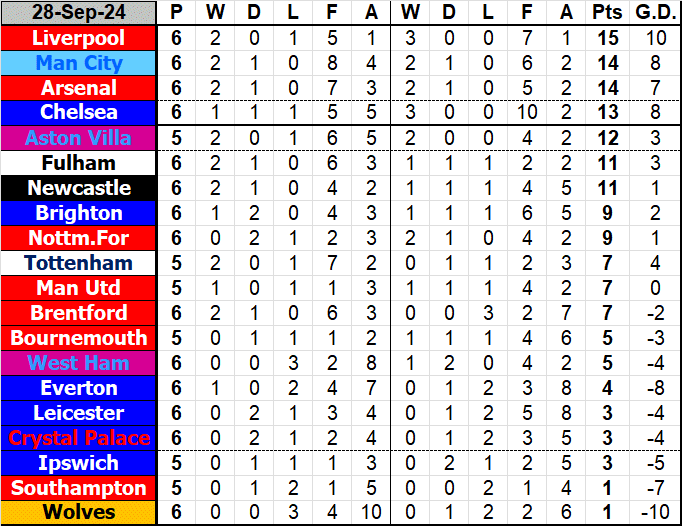Select the Tottenham team cell
Image resolution: width=682 pixels, height=526 pixels.
(x=78, y=263)
